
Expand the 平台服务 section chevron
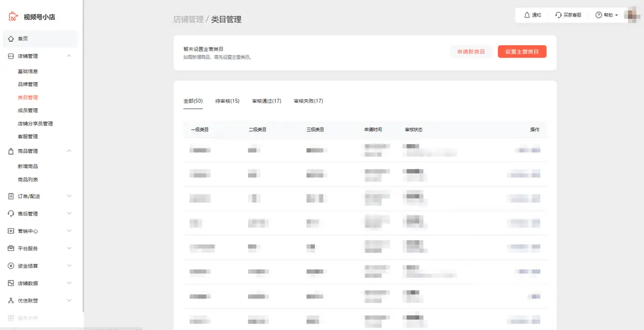[69, 248]
